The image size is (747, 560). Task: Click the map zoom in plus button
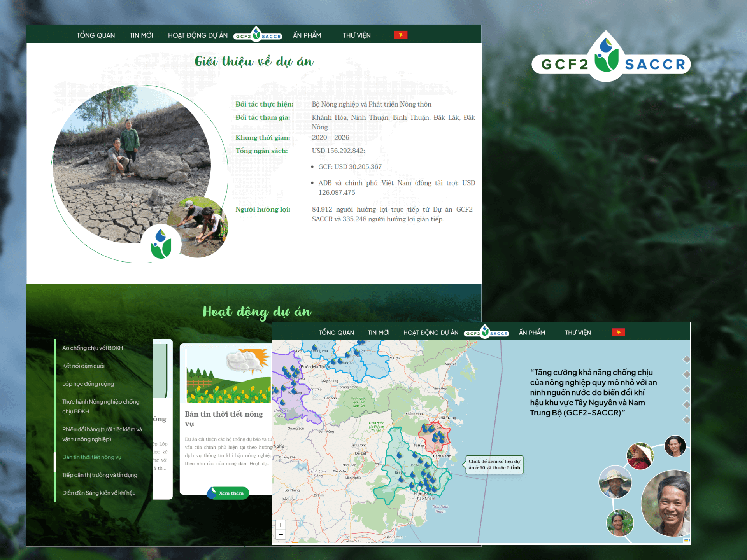(281, 525)
